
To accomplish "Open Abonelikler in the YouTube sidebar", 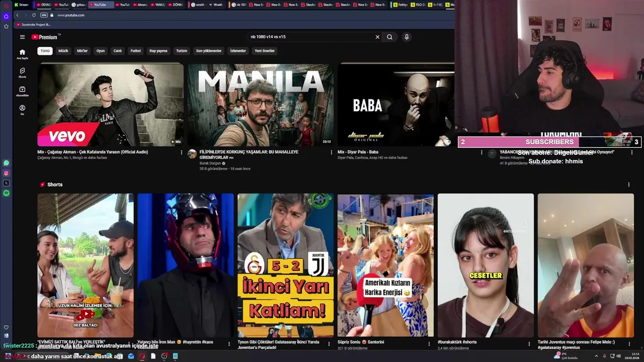I will 22,91.
